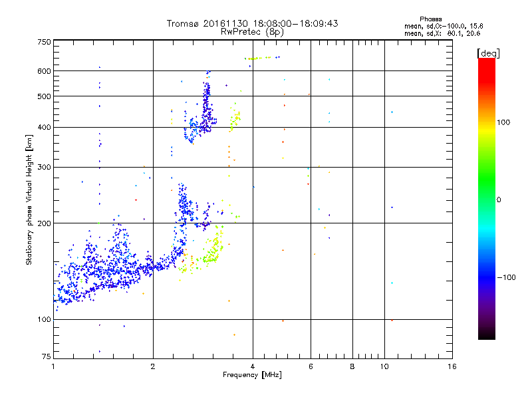Click the 4 tick on frequency axis
The width and height of the screenshot is (532, 399).
pos(253,367)
